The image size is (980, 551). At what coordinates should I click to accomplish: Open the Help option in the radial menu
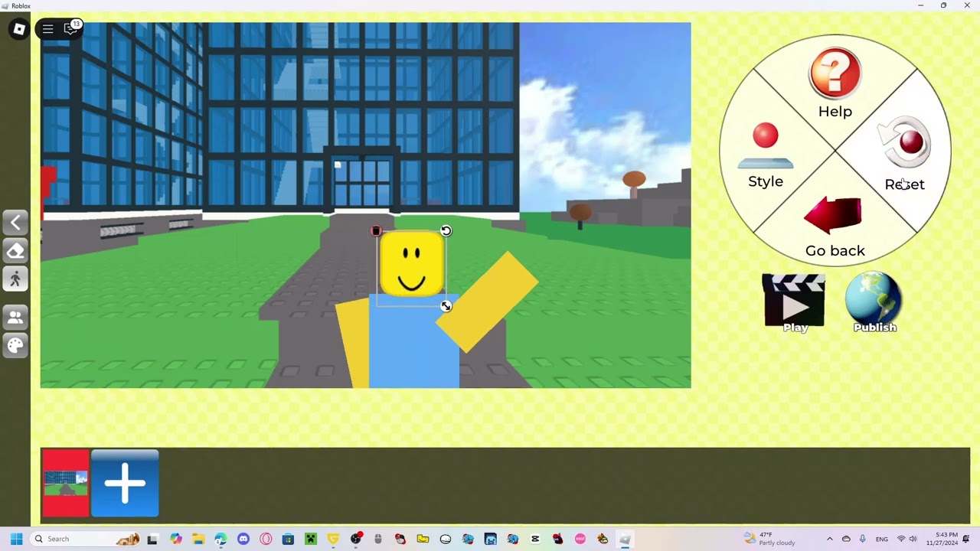pos(835,84)
